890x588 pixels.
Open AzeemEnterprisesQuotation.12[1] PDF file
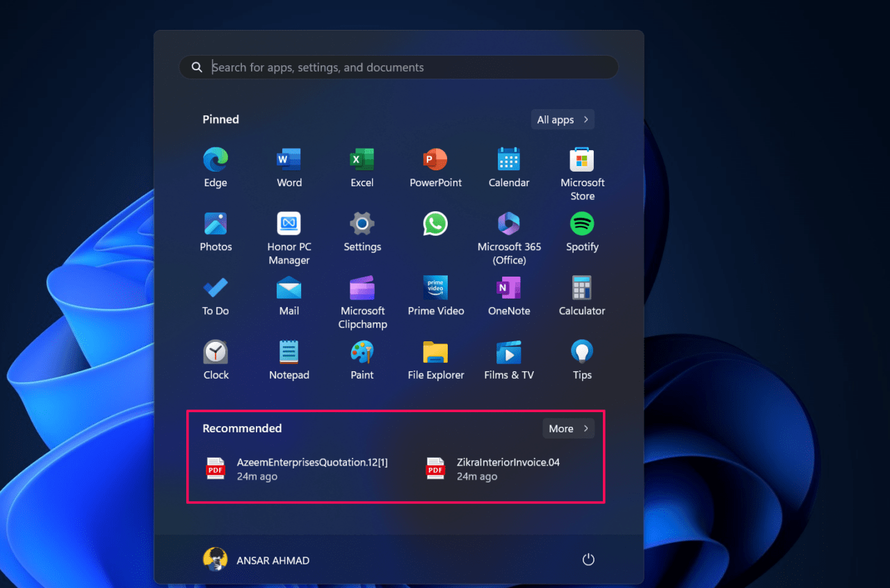coord(298,469)
